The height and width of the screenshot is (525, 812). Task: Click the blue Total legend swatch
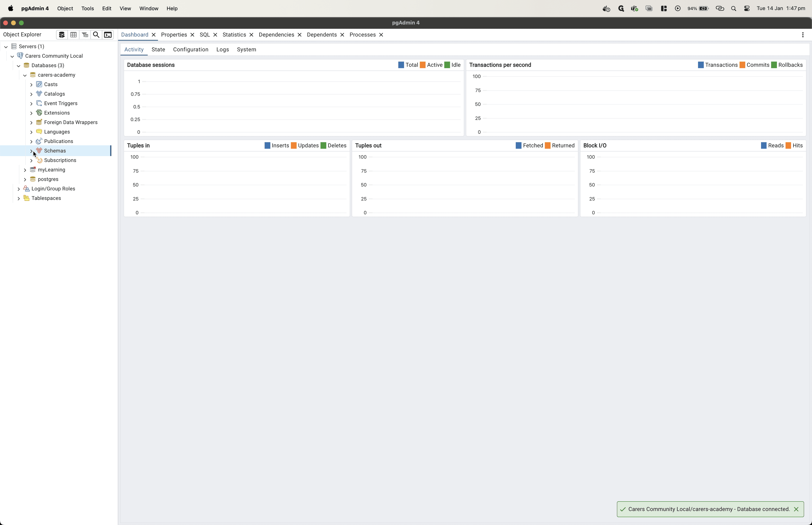(401, 65)
